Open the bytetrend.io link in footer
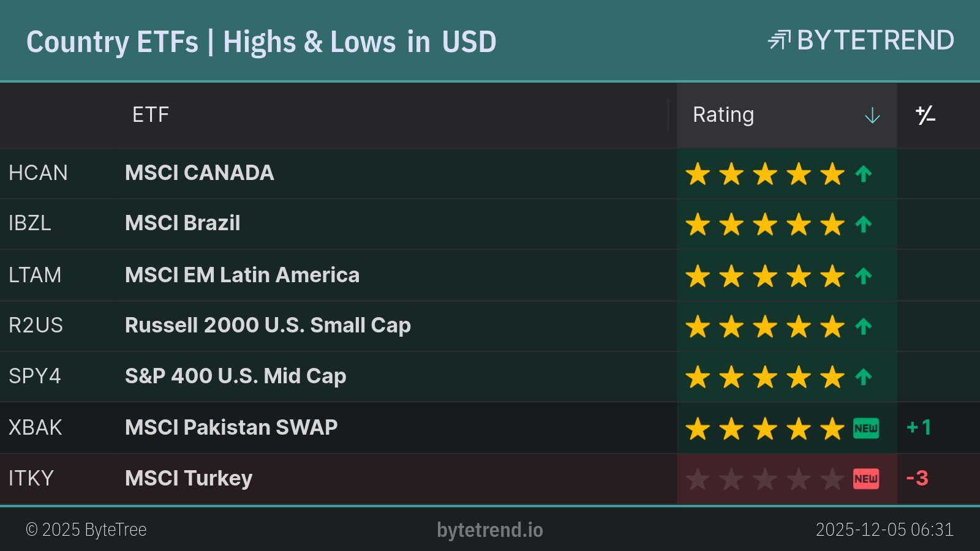The height and width of the screenshot is (551, 980). [489, 530]
